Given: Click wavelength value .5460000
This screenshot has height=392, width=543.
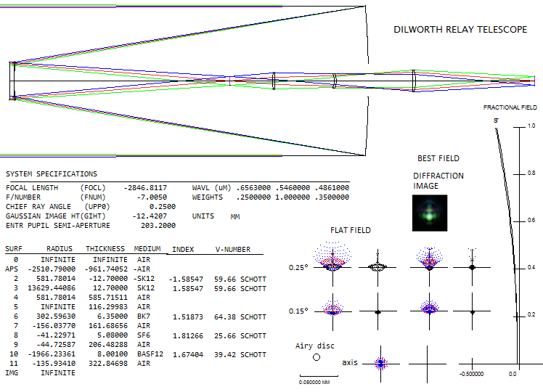Looking at the screenshot, I should pyautogui.click(x=293, y=188).
